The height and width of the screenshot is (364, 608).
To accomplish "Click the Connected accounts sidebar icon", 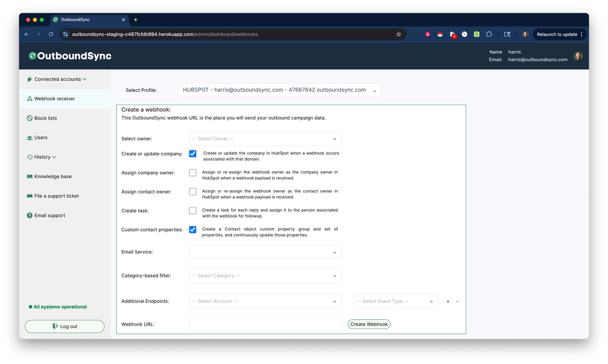I will point(30,79).
